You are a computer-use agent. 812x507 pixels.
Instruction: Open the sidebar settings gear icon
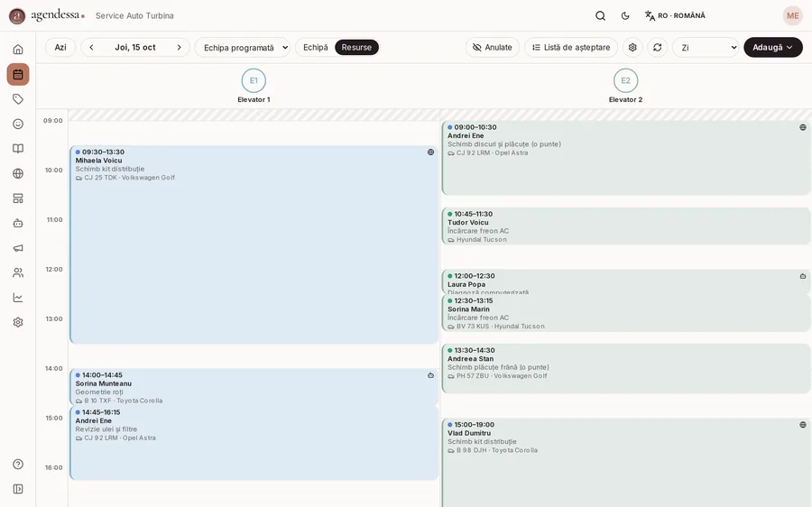18,322
